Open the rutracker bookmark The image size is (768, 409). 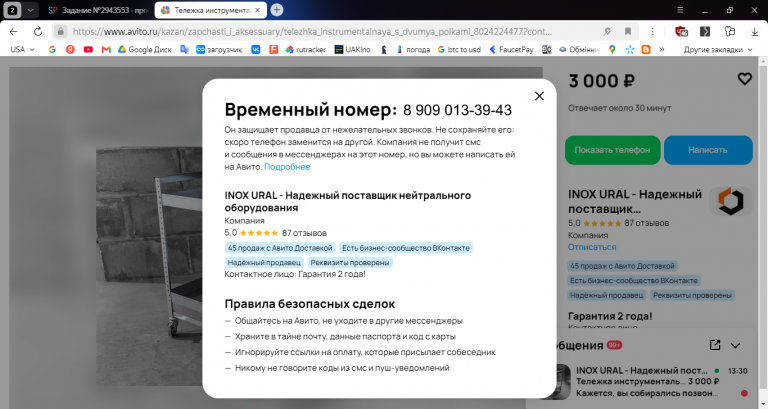point(306,49)
